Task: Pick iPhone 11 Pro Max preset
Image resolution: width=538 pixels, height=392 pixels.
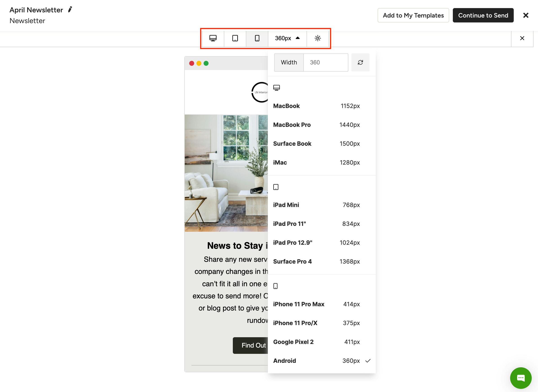Action: (316, 304)
